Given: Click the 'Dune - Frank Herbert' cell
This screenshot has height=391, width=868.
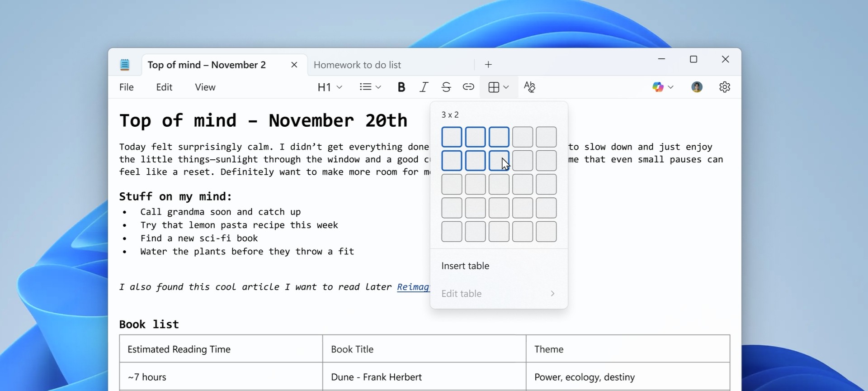Looking at the screenshot, I should coord(425,377).
